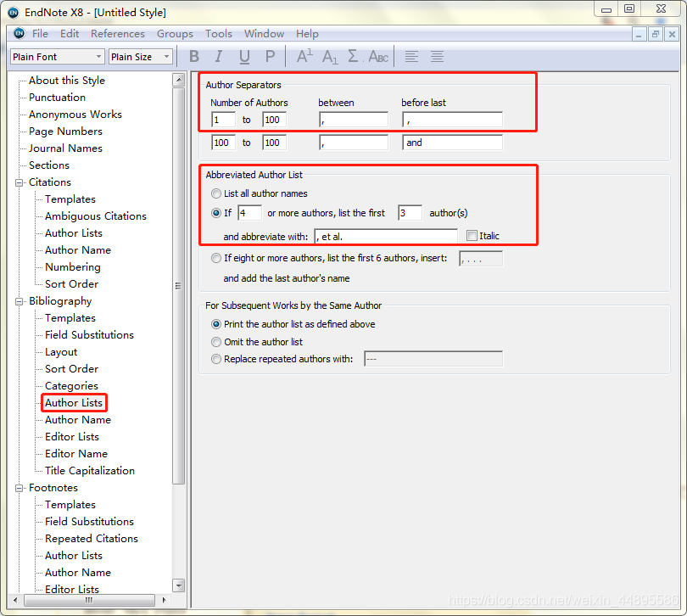This screenshot has height=616, width=687.
Task: Click the 'If 4' author count field
Action: [x=249, y=213]
